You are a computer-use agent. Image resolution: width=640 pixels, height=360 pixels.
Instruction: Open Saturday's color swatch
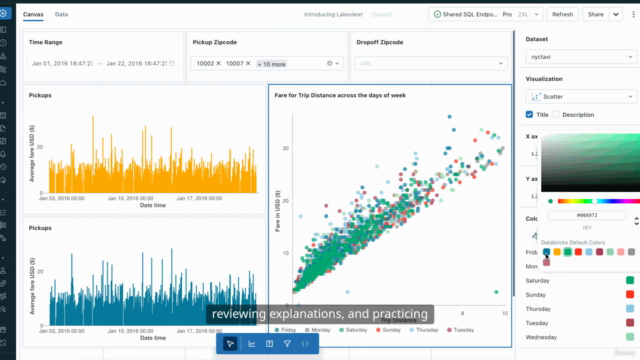(630, 280)
